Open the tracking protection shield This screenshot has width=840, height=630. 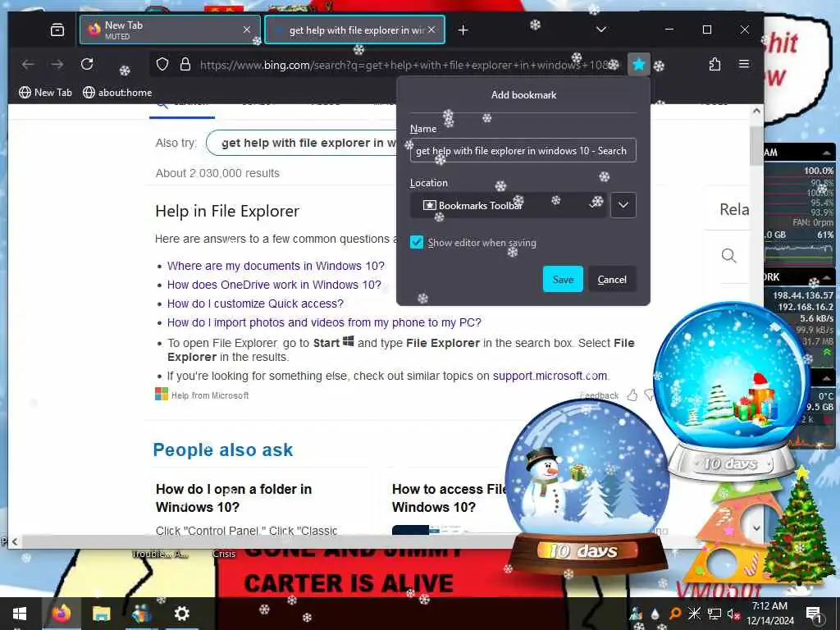(162, 65)
